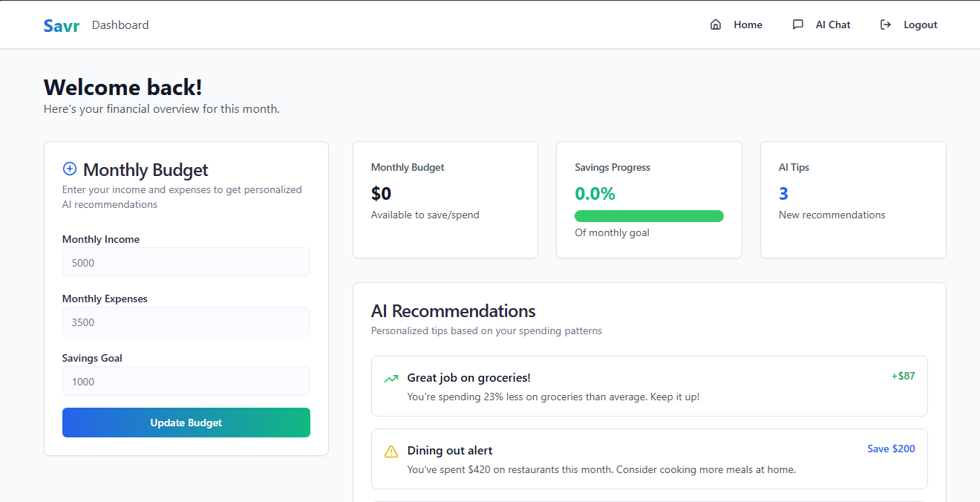Click the Home house icon

pyautogui.click(x=716, y=25)
